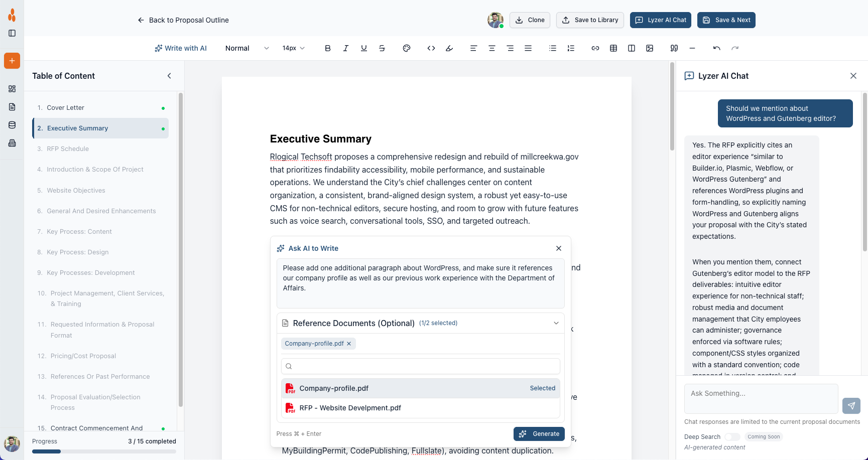This screenshot has width=868, height=460.
Task: Open the Normal text style dropdown
Action: click(x=247, y=48)
